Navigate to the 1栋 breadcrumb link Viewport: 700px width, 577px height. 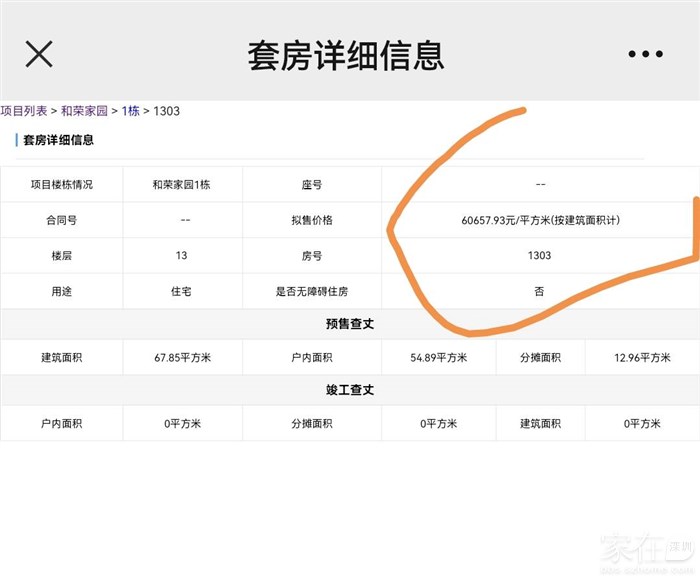pyautogui.click(x=131, y=111)
